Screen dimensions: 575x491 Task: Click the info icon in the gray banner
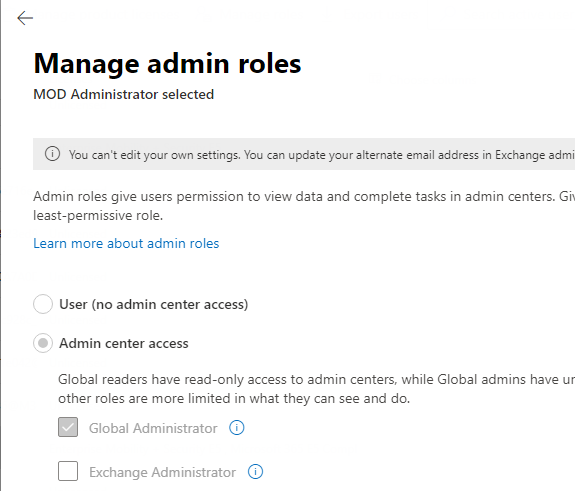tap(52, 154)
